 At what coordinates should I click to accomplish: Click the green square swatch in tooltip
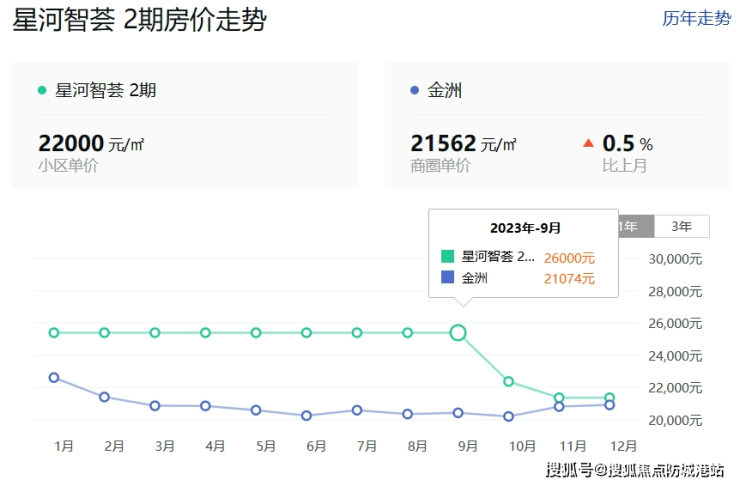pos(448,257)
